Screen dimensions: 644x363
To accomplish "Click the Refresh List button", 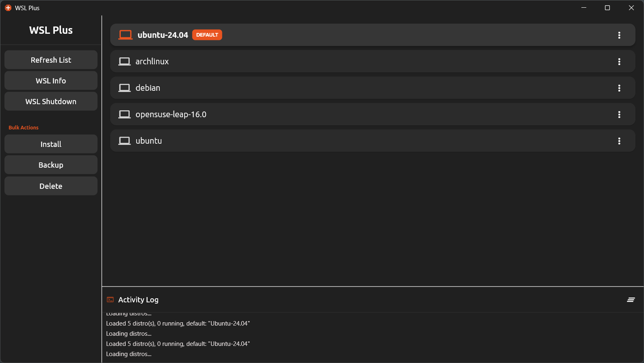I will 51,60.
